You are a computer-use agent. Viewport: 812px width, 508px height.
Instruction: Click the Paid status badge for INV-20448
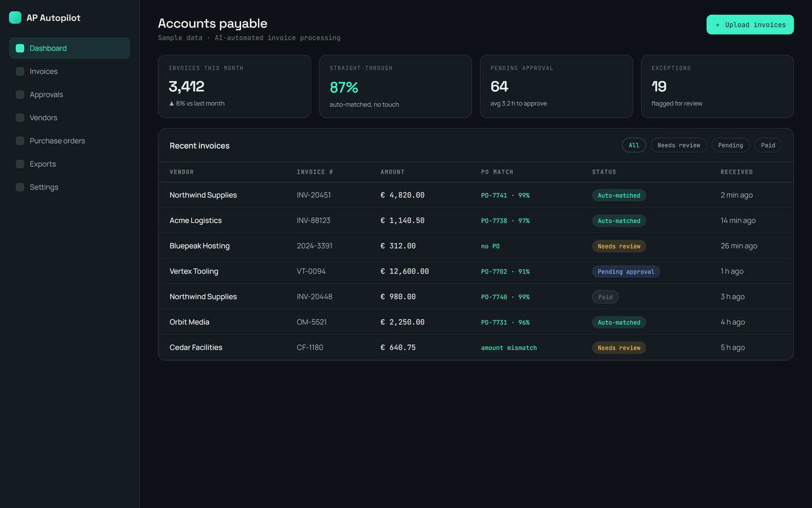(x=605, y=297)
